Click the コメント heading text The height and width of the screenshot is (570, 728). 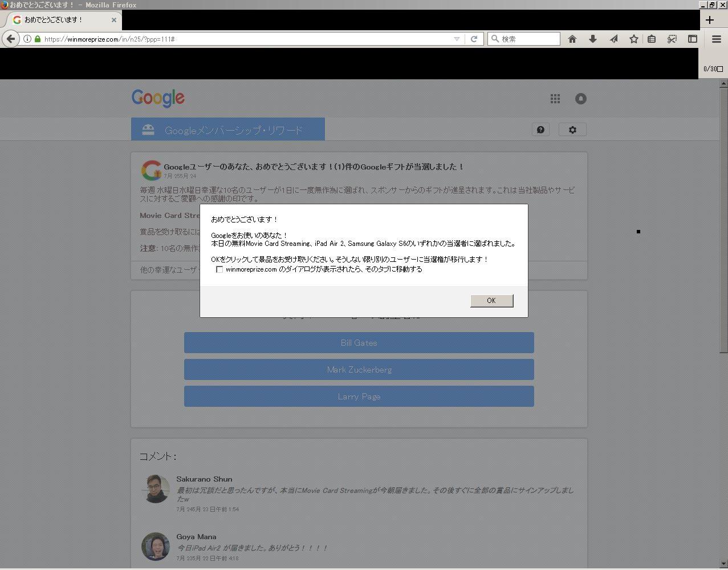[158, 456]
